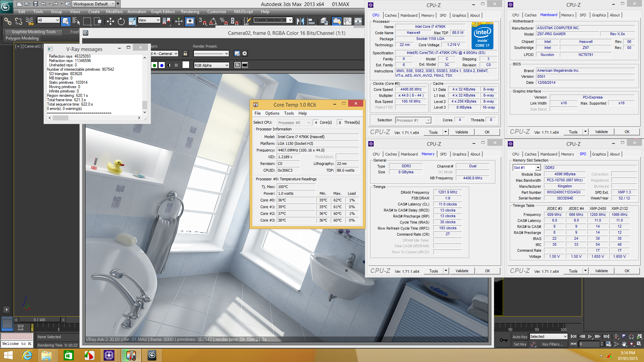Open the Rendering menu in 3ds Max
Screen dimensions: 644x362
(190, 12)
